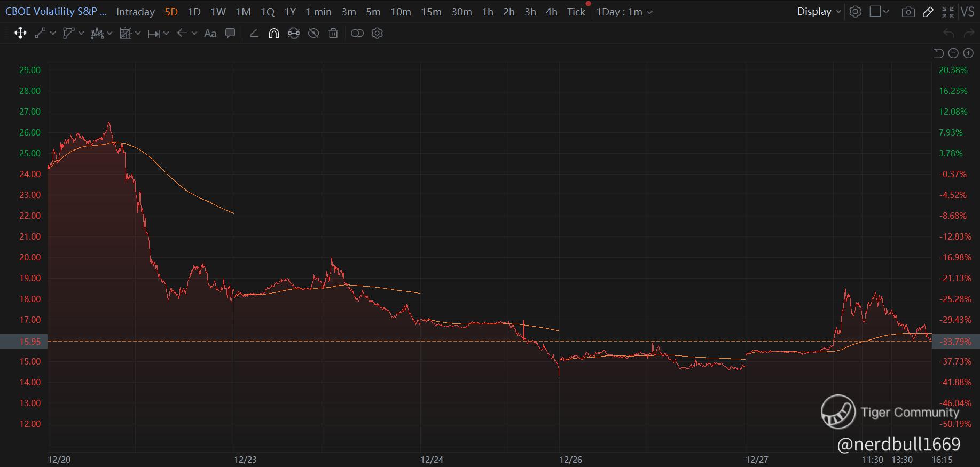
Task: Toggle the drawing lock icon
Action: tap(294, 33)
